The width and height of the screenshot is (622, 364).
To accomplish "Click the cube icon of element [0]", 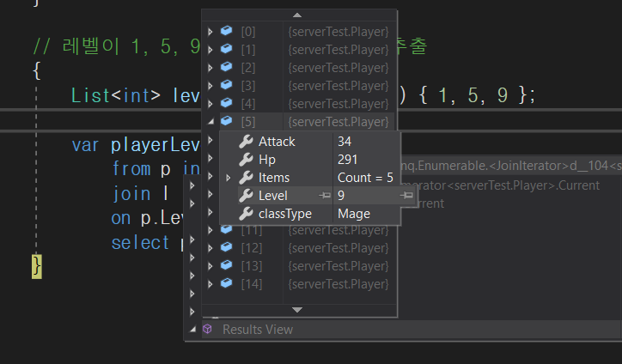I will [227, 32].
